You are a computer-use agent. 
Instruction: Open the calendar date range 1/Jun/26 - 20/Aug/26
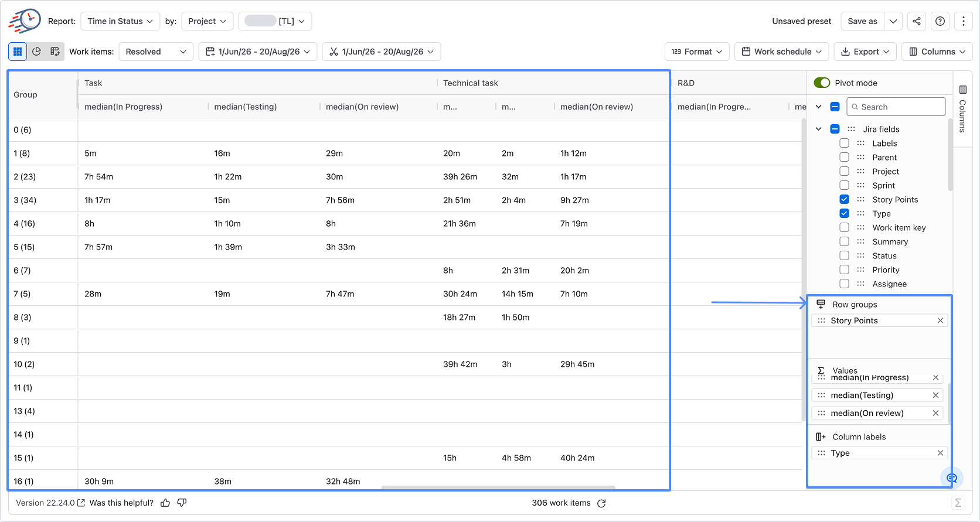pyautogui.click(x=258, y=52)
